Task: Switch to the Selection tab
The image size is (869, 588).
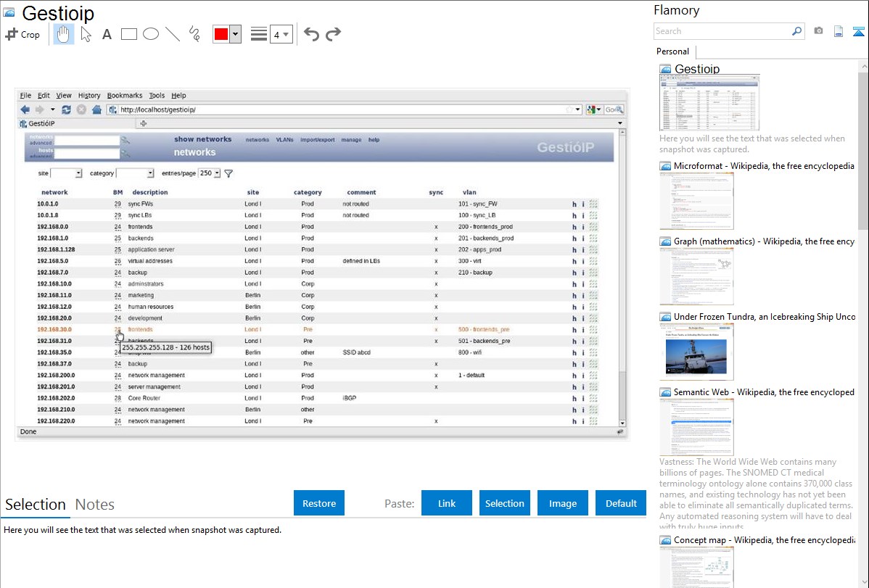Action: (x=36, y=505)
